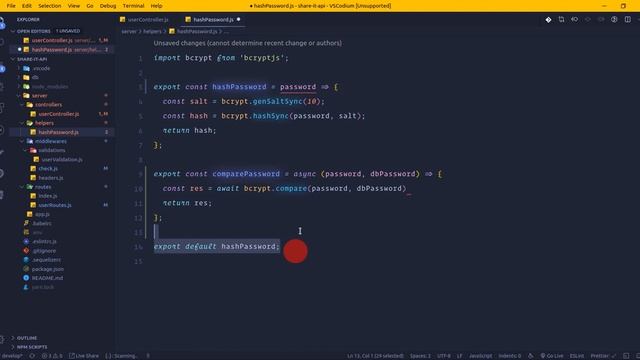This screenshot has height=360, width=640.
Task: Expand the .vscode folder
Action: 41,68
